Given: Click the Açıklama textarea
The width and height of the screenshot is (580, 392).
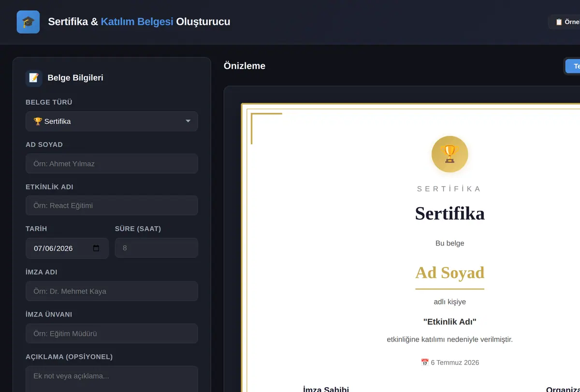Looking at the screenshot, I should pos(112,379).
